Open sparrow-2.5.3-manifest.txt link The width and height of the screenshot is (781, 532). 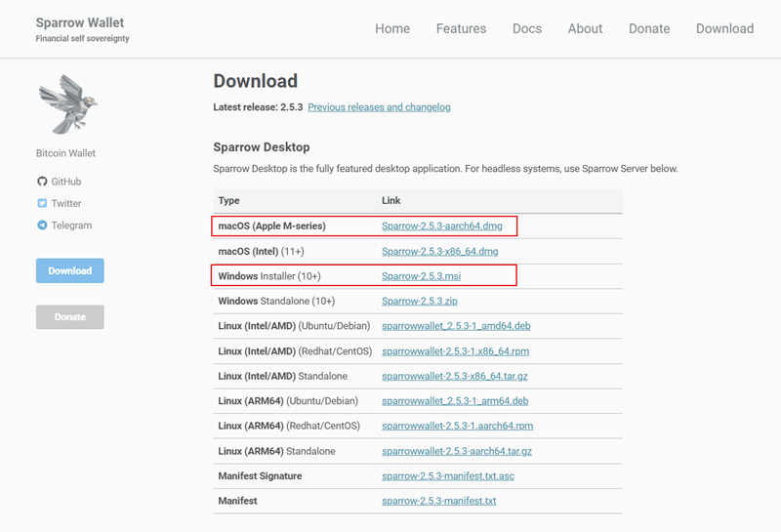point(438,501)
